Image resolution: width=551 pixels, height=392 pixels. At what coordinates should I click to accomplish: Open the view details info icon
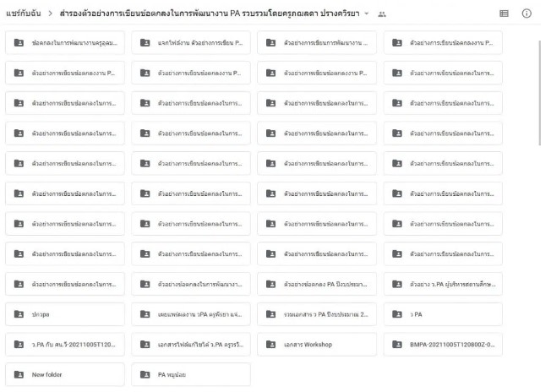tap(526, 14)
